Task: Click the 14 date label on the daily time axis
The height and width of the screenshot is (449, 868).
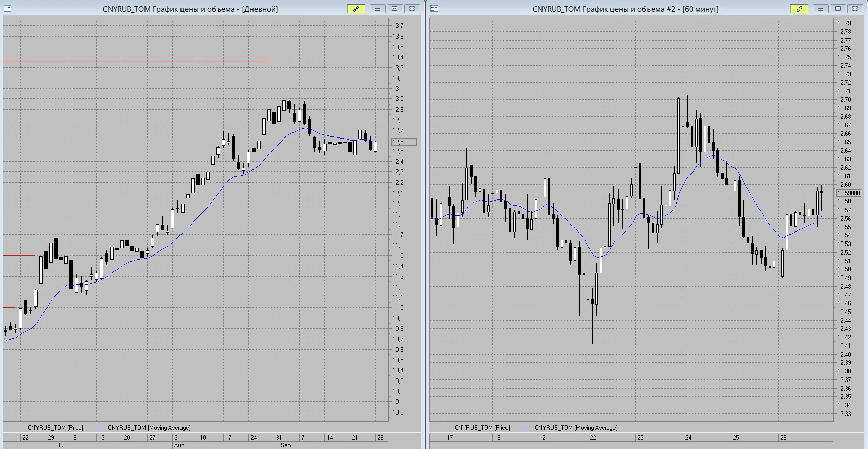Action: tap(330, 438)
